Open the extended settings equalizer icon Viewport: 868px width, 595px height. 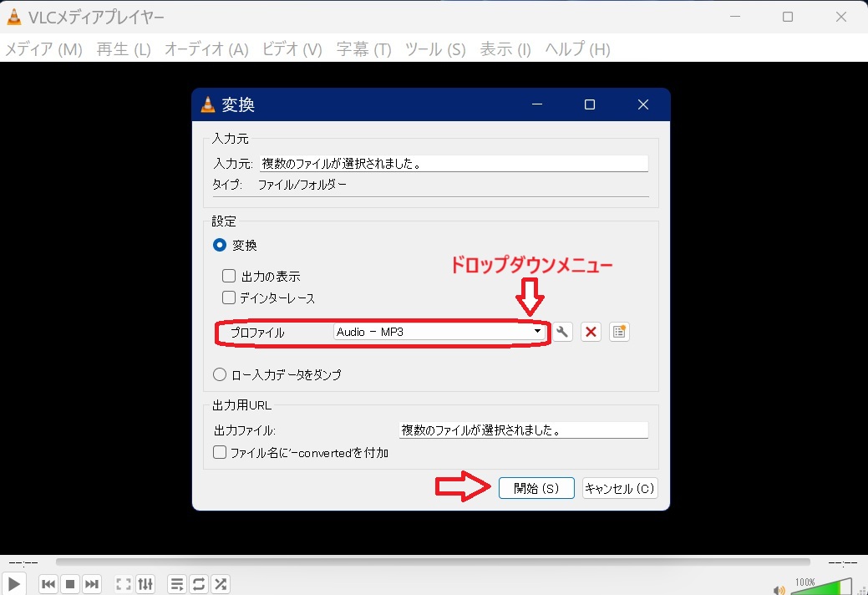(145, 584)
